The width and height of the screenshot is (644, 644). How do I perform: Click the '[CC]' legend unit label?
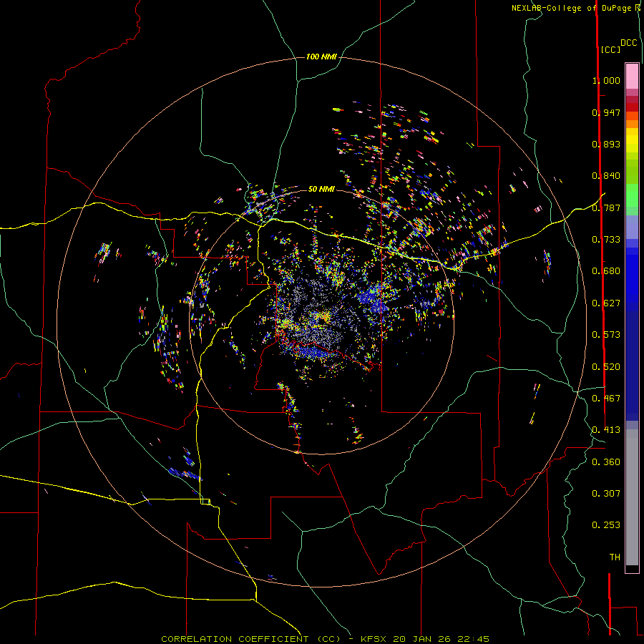pyautogui.click(x=610, y=49)
